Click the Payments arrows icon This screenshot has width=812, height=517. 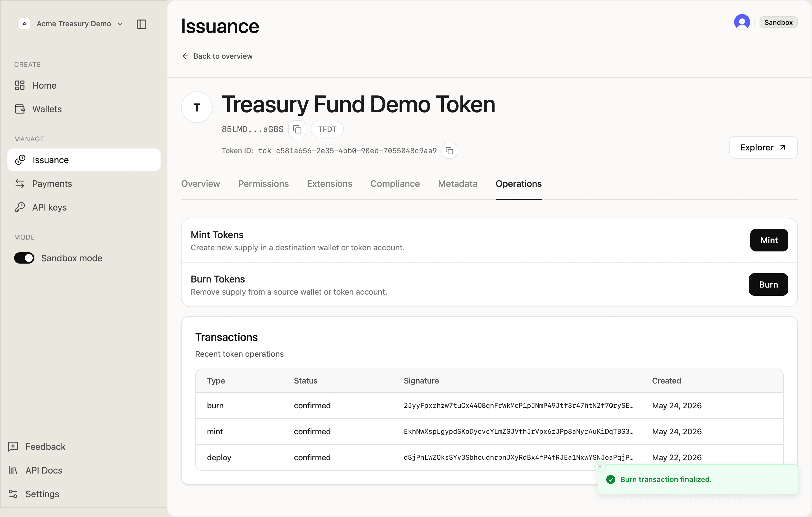click(x=19, y=184)
